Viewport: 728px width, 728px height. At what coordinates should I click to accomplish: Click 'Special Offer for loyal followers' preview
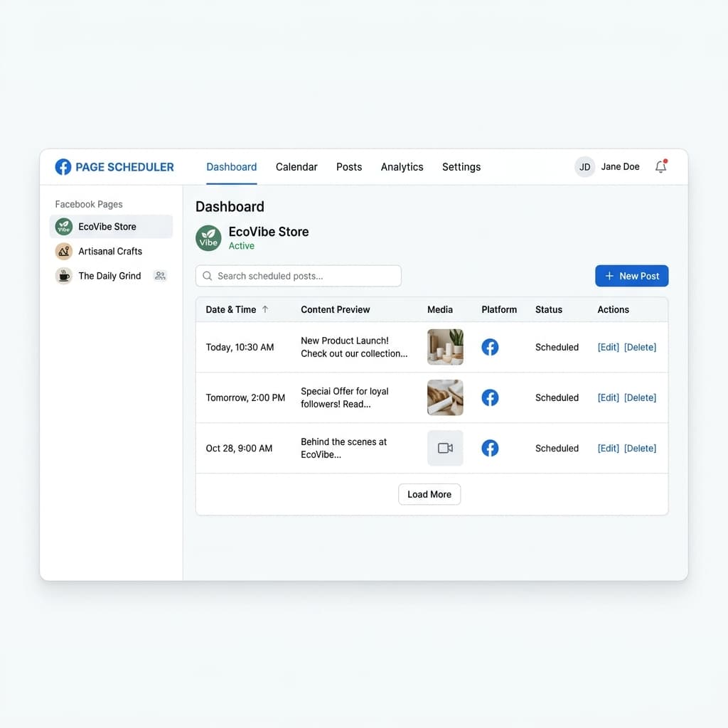pyautogui.click(x=345, y=397)
